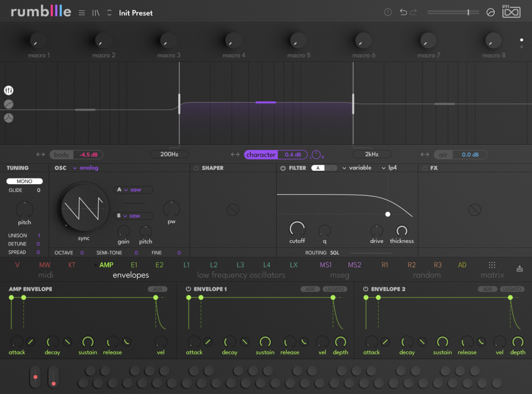Screen dimensions: 532x394
Task: Select the curve view icon on the left
Action: click(8, 104)
